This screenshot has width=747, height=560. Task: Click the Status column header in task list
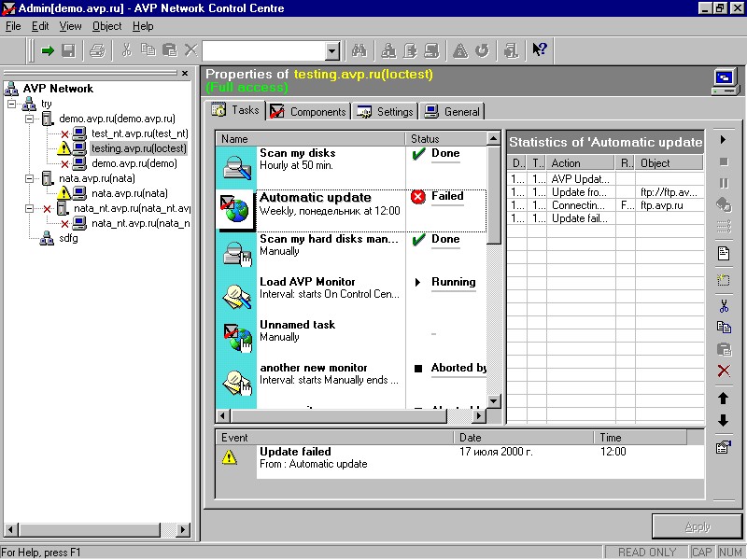tap(446, 138)
